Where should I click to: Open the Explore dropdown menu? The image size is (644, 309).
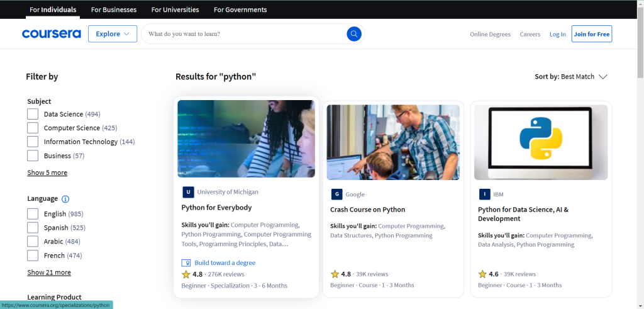(113, 34)
